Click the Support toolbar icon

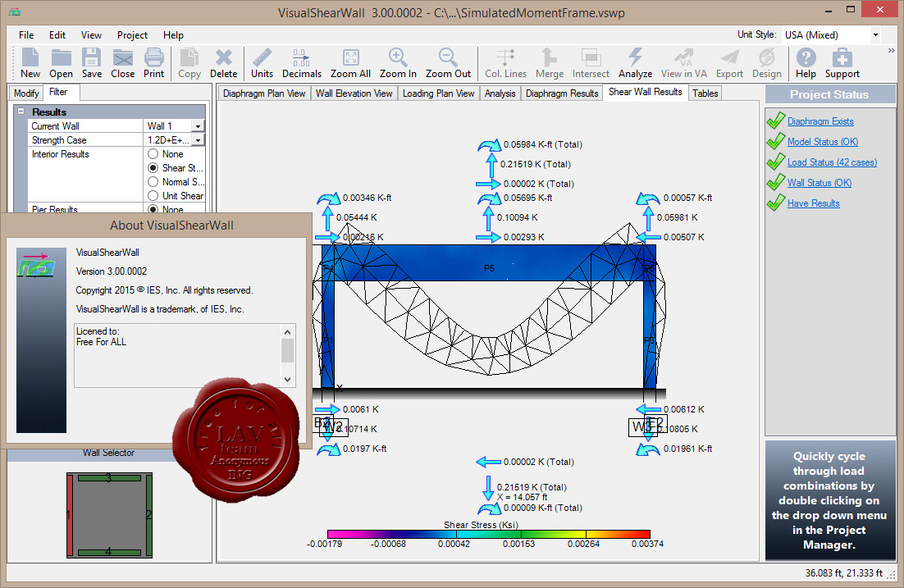coord(842,63)
